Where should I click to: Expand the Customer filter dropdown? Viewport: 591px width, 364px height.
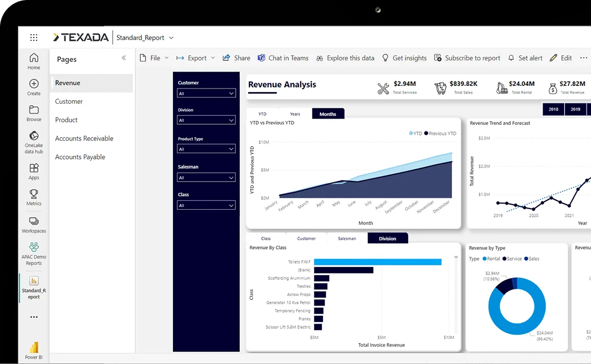click(x=206, y=94)
